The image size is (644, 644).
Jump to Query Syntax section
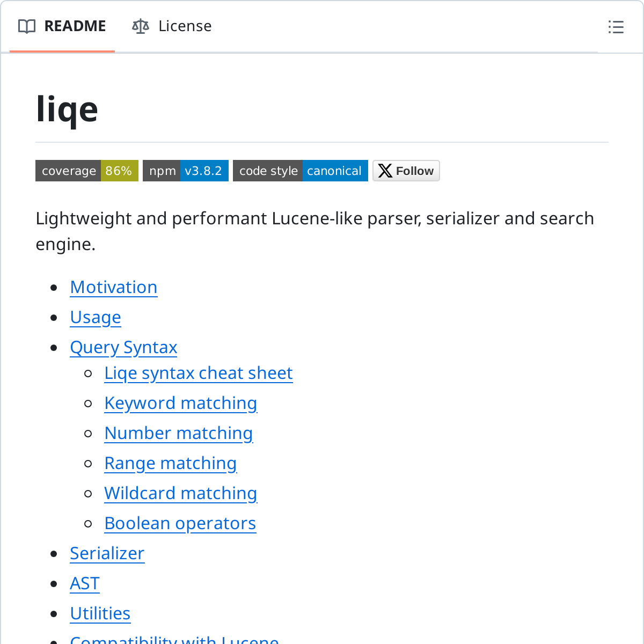123,347
